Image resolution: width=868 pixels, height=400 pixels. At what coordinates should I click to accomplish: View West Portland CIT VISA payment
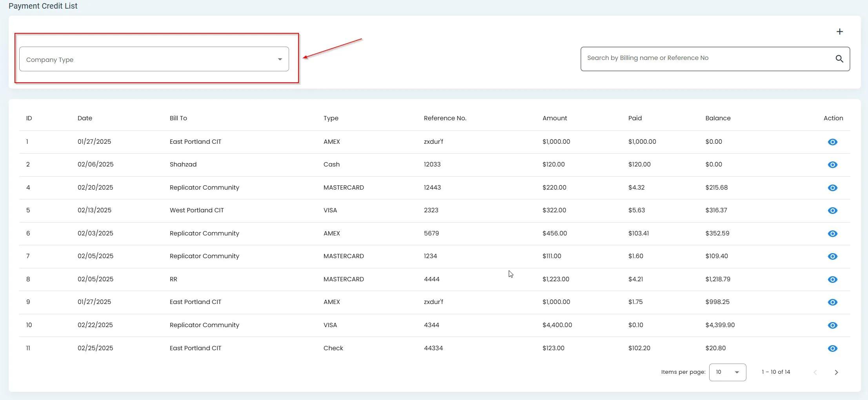[x=832, y=210]
